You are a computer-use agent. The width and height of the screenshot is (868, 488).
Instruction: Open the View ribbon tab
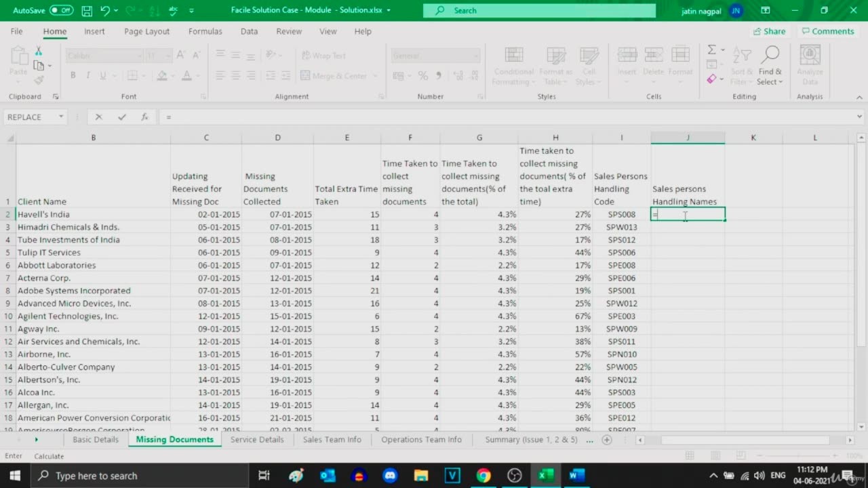pyautogui.click(x=328, y=31)
